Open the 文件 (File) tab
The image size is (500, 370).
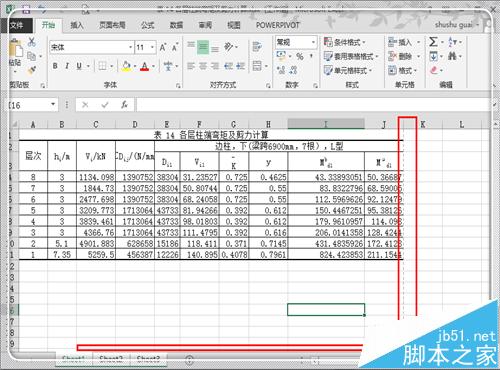click(17, 25)
